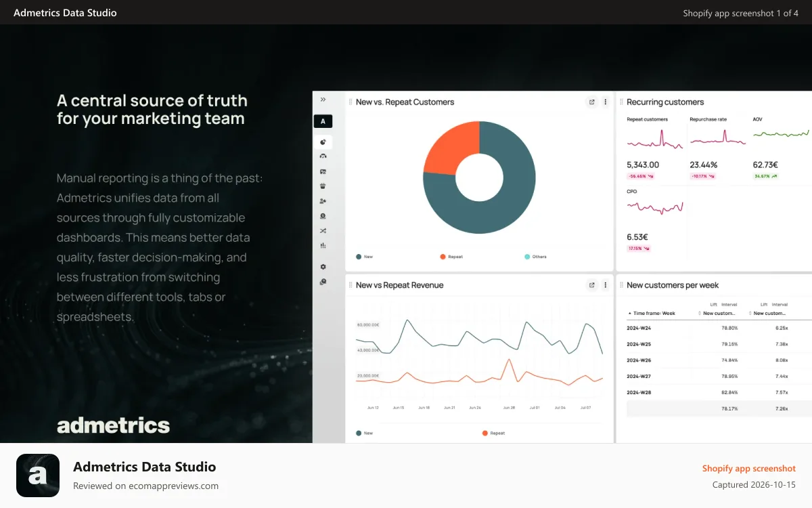
Task: Open the settings gear in sidebar
Action: (323, 267)
